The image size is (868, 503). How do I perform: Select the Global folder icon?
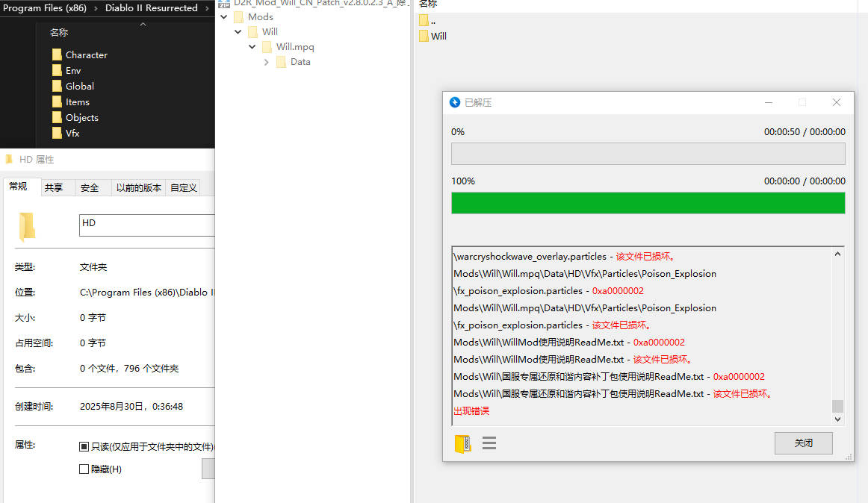point(57,86)
